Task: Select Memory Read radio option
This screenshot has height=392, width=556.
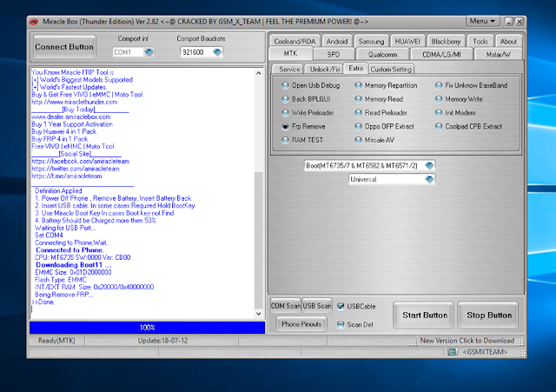Action: click(x=358, y=99)
